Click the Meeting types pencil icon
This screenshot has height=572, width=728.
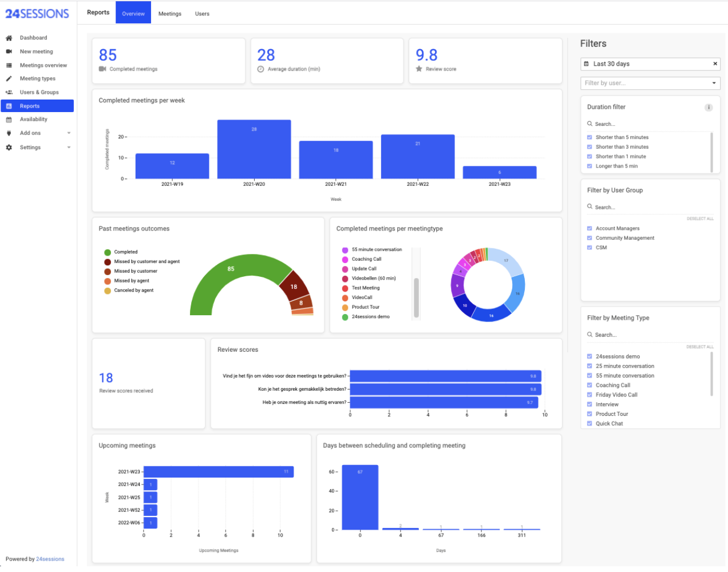click(9, 79)
